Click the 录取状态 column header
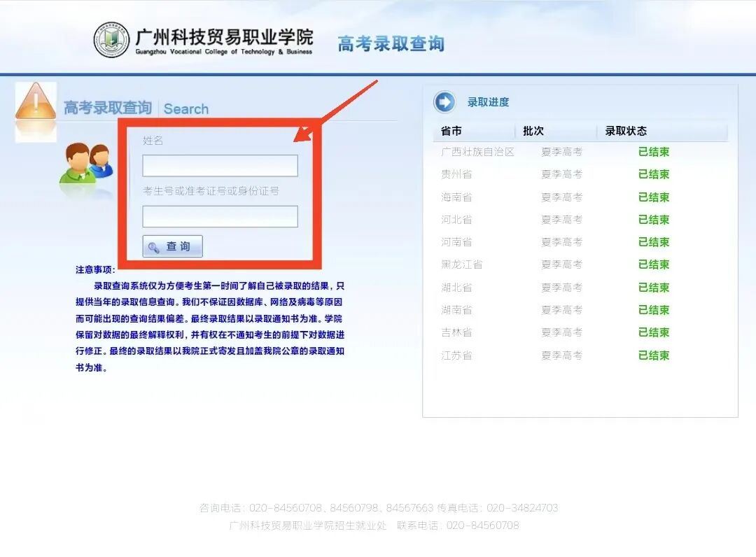756x557 pixels. 626,131
